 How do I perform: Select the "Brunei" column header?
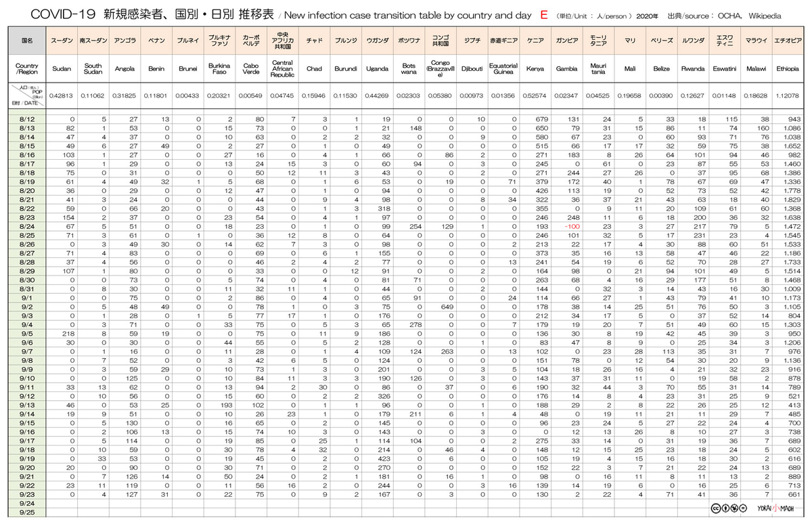click(x=187, y=68)
